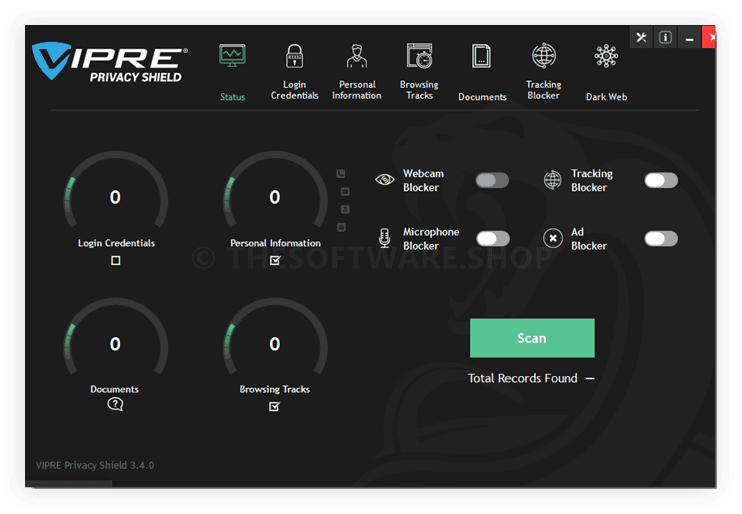742x514 pixels.
Task: Open the Tracking Blocker section icon
Action: pyautogui.click(x=544, y=55)
